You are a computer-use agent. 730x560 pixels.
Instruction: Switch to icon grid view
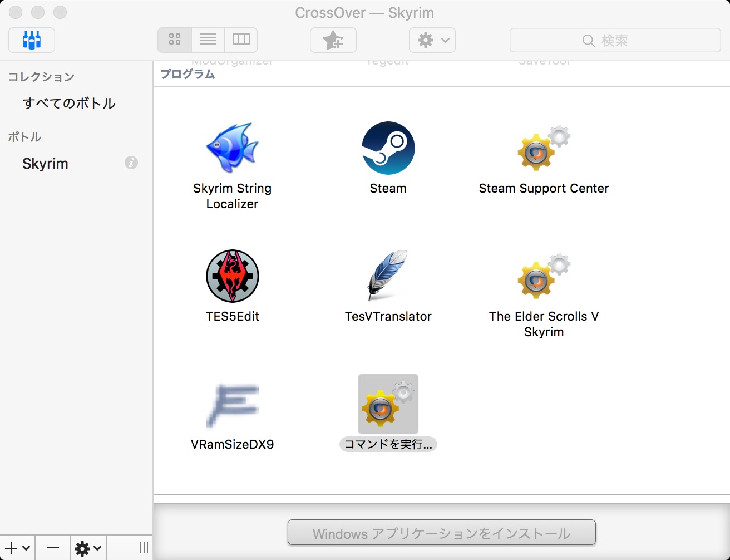click(175, 40)
